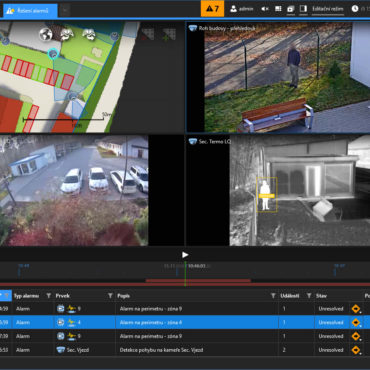The height and width of the screenshot is (370, 370).
Task: Sort by Stav column header
Action: (321, 296)
